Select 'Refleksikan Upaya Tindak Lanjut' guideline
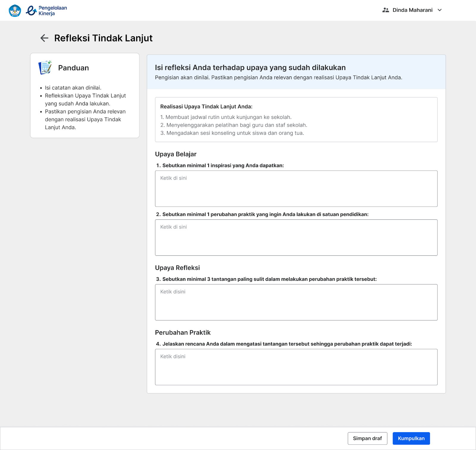476x450 pixels. click(85, 100)
